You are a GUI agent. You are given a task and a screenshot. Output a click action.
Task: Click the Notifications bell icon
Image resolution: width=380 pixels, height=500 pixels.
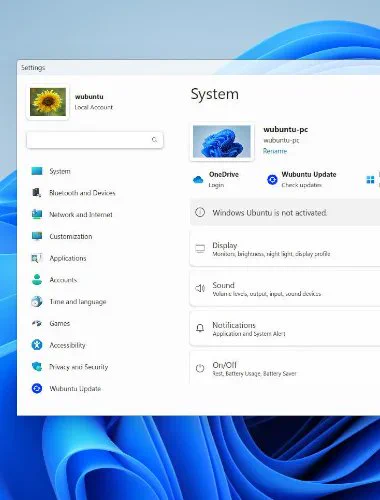200,328
